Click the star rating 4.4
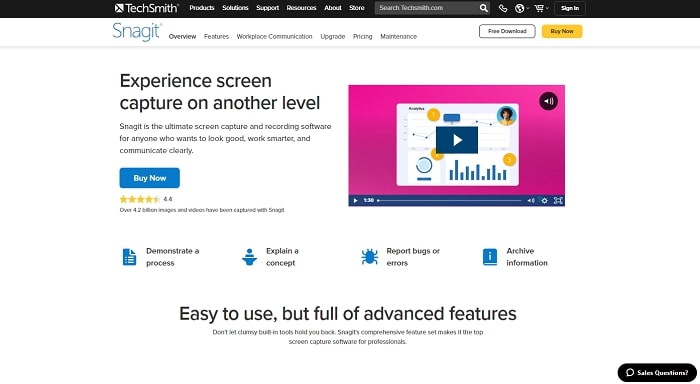This screenshot has width=700, height=384. click(146, 199)
